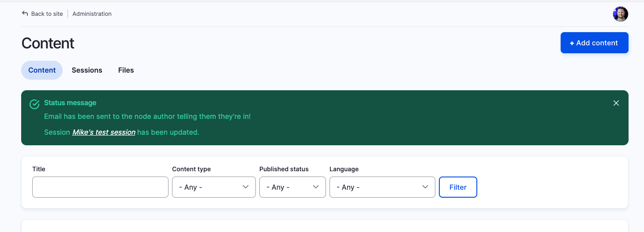
Task: Switch to the Files tab
Action: click(x=126, y=70)
